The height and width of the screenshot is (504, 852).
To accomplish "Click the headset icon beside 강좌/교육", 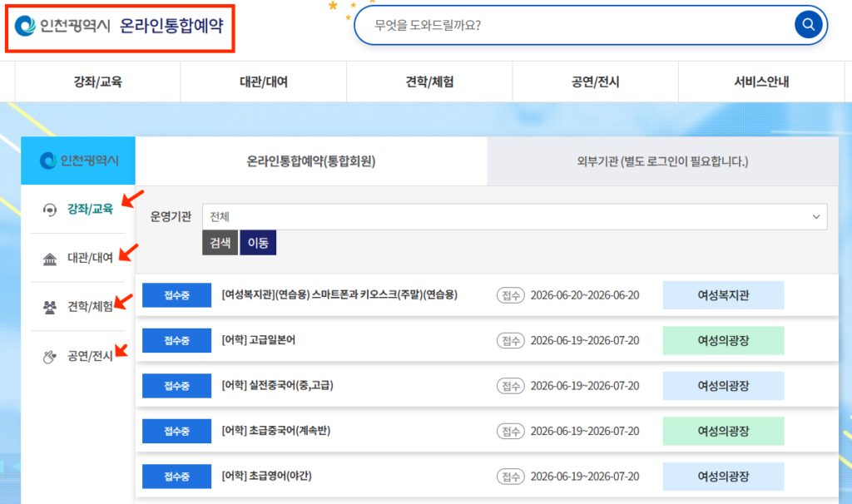I will pyautogui.click(x=49, y=210).
